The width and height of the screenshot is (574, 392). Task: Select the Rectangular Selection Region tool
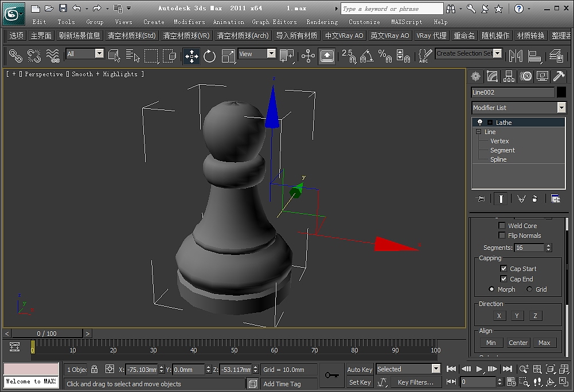pyautogui.click(x=151, y=56)
